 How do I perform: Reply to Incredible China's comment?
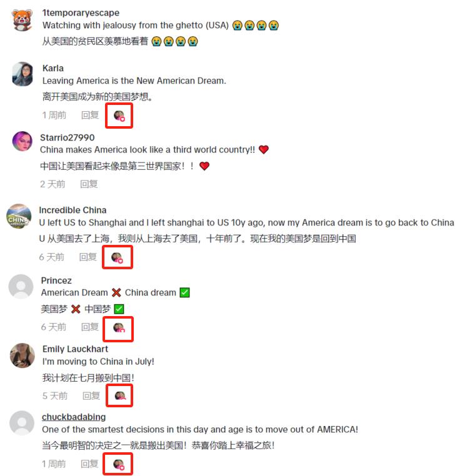(88, 257)
